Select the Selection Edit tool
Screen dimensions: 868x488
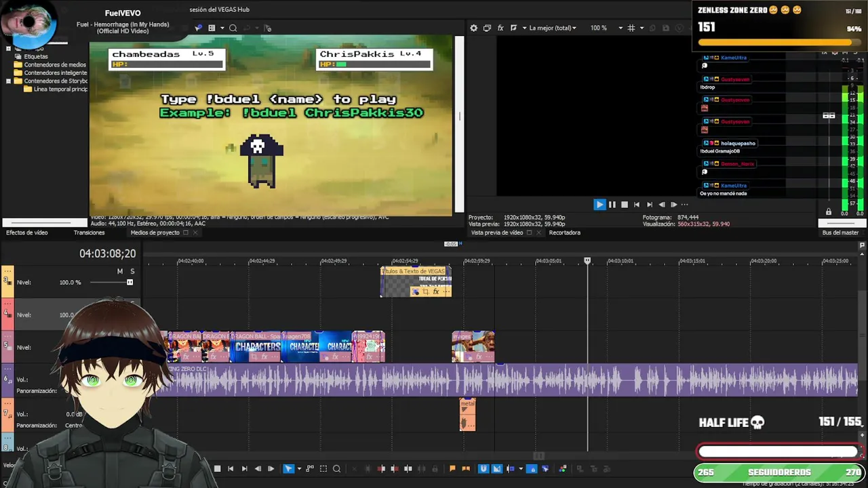coord(323,468)
